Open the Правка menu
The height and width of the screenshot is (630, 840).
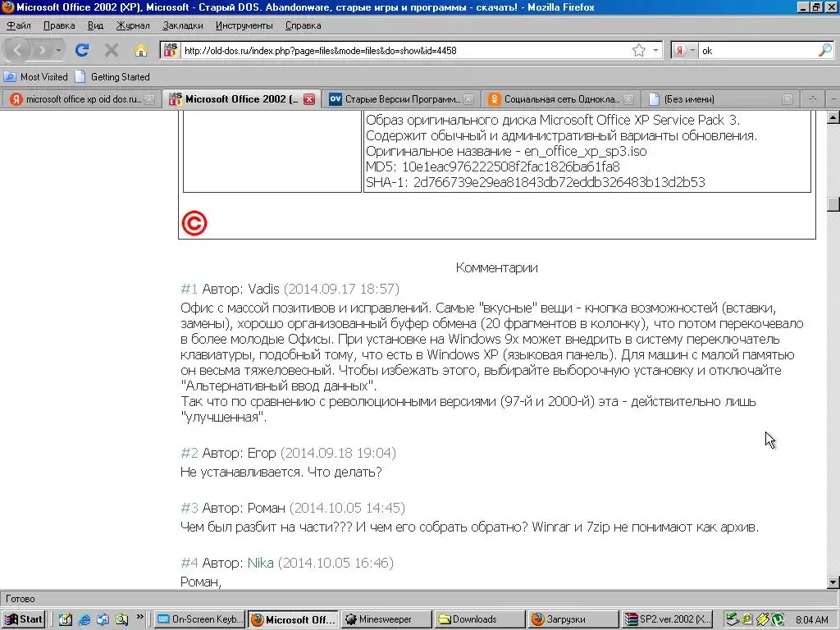point(59,25)
